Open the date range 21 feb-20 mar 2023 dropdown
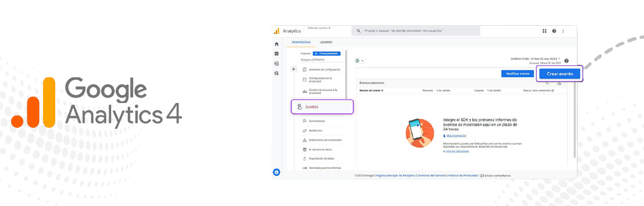The image size is (644, 206). click(545, 58)
